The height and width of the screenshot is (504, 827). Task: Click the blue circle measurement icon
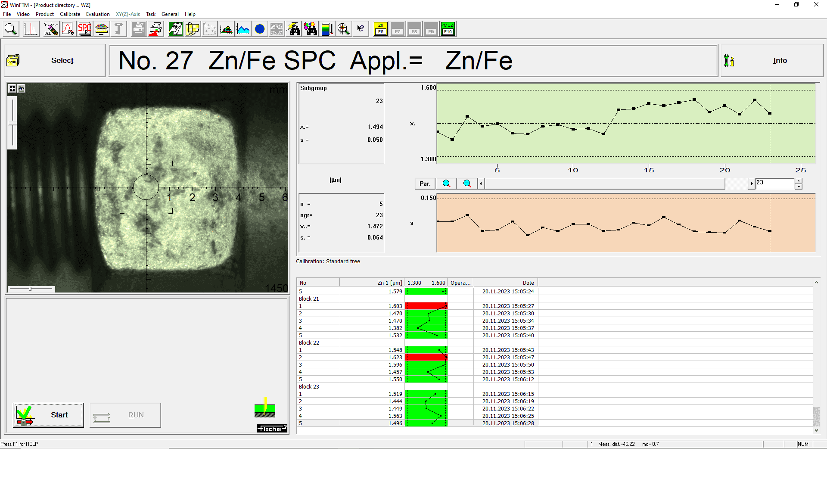click(x=259, y=29)
